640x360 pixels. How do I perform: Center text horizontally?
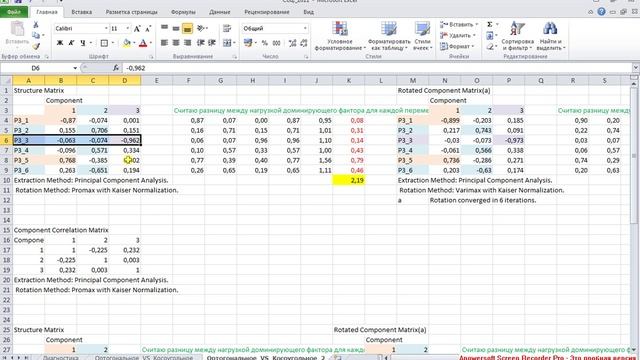click(176, 42)
